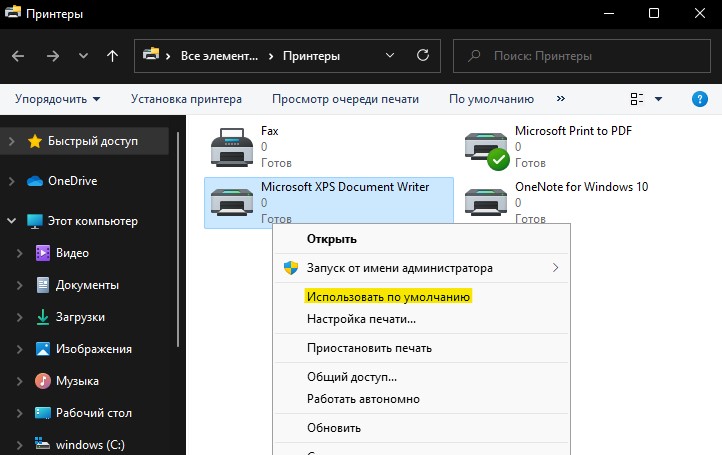Open the view options dropdown arrow

click(x=658, y=99)
